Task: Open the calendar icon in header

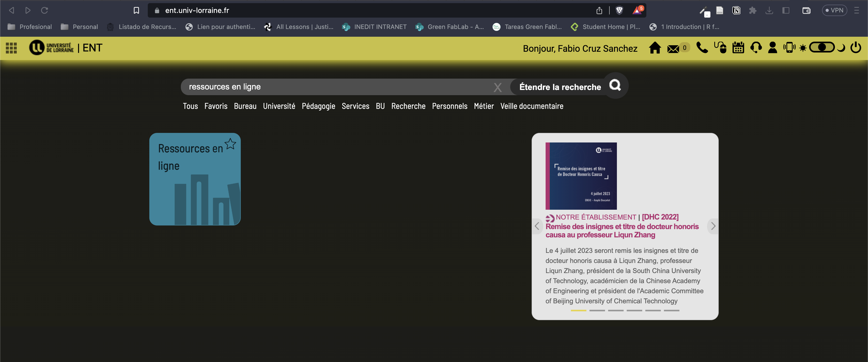Action: pyautogui.click(x=738, y=48)
